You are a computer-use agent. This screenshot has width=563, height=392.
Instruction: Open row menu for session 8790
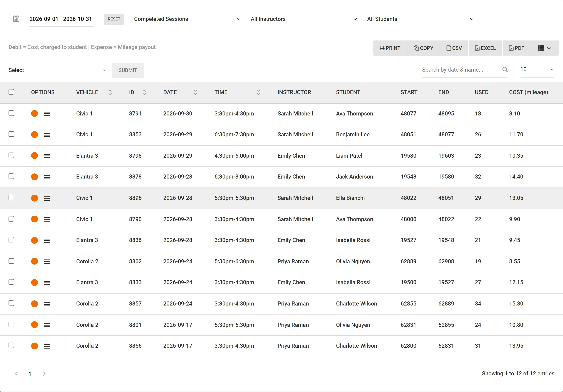(x=47, y=219)
